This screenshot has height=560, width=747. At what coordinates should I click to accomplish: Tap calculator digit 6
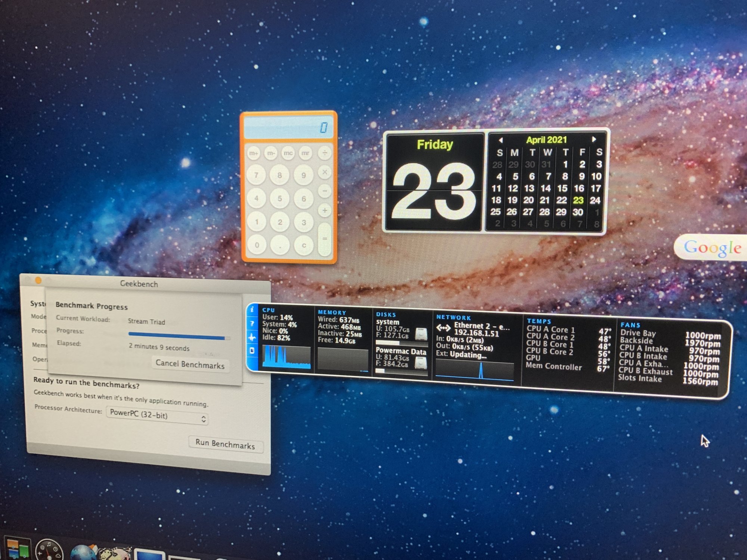pos(304,199)
